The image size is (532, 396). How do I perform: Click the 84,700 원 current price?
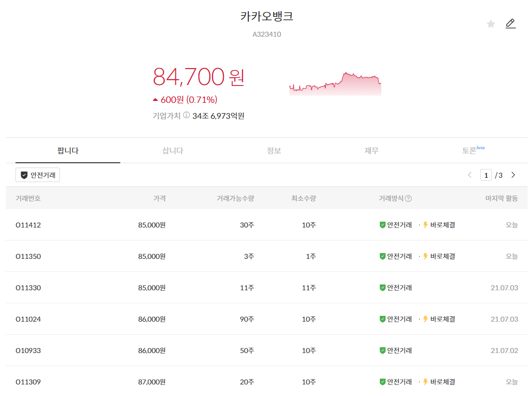point(199,77)
